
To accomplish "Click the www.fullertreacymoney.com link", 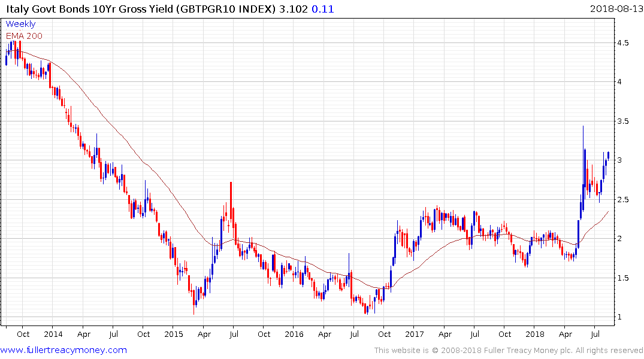I will 64,350.
